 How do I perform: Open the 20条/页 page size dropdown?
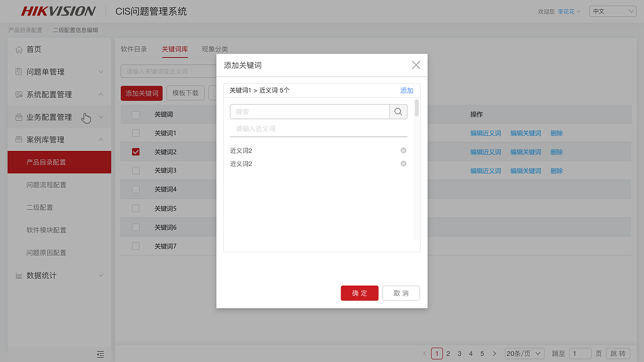coord(524,353)
